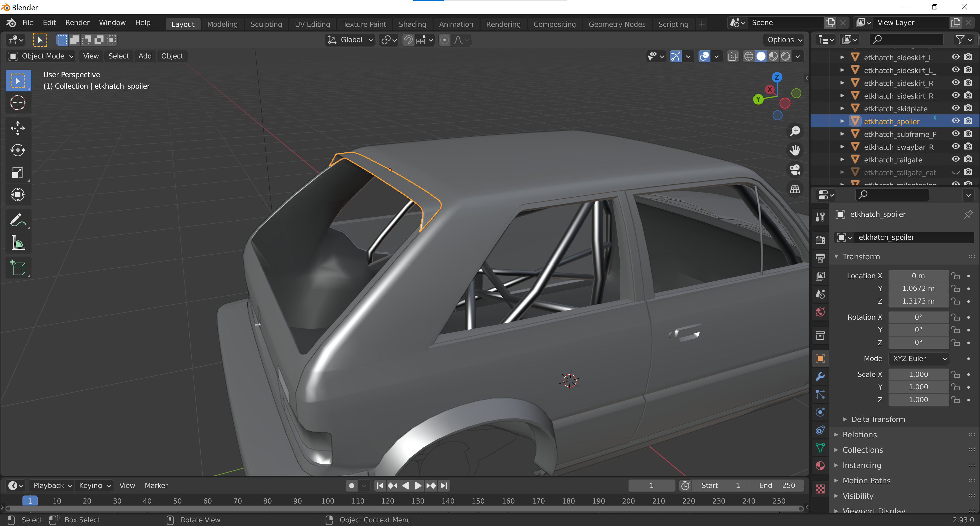This screenshot has height=526, width=980.
Task: Select the Cursor tool in the toolbar
Action: click(18, 103)
